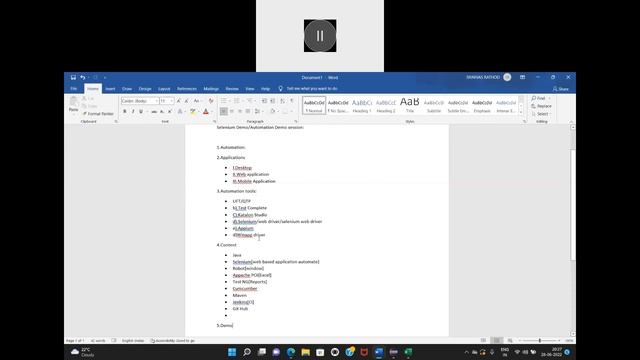Toggle Italic formatting
Image resolution: width=640 pixels, height=360 pixels.
pyautogui.click(x=133, y=111)
